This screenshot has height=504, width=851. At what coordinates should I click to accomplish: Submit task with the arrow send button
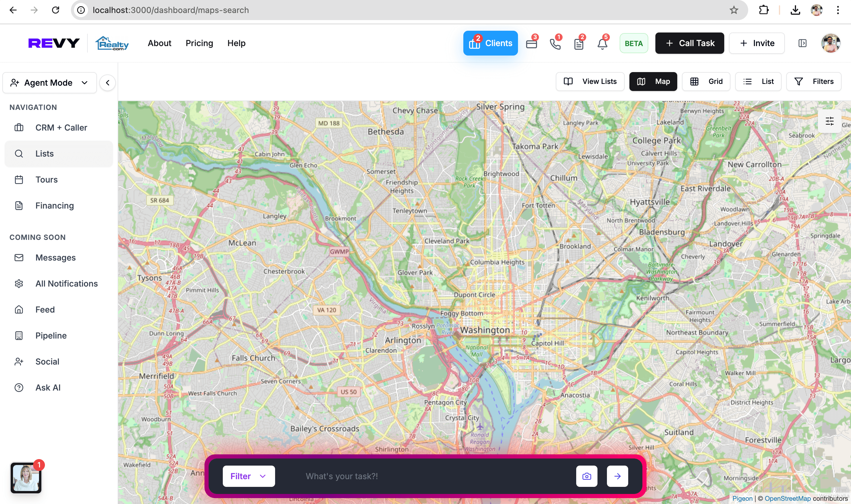(x=617, y=476)
